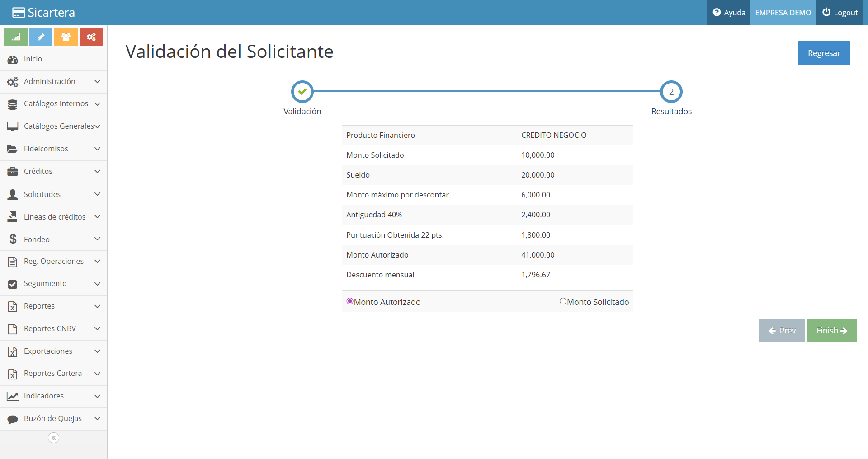Click the Administración gears icon
Viewport: 868px width, 459px height.
pos(13,82)
